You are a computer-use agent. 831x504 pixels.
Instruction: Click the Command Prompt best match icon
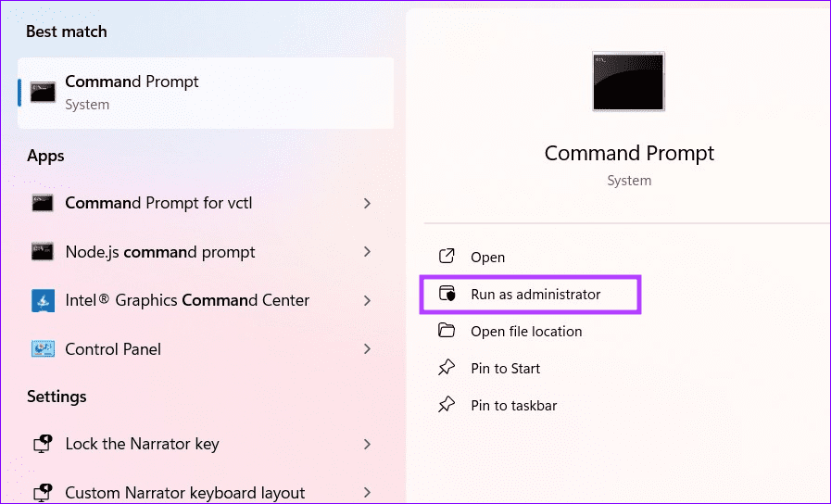tap(43, 92)
